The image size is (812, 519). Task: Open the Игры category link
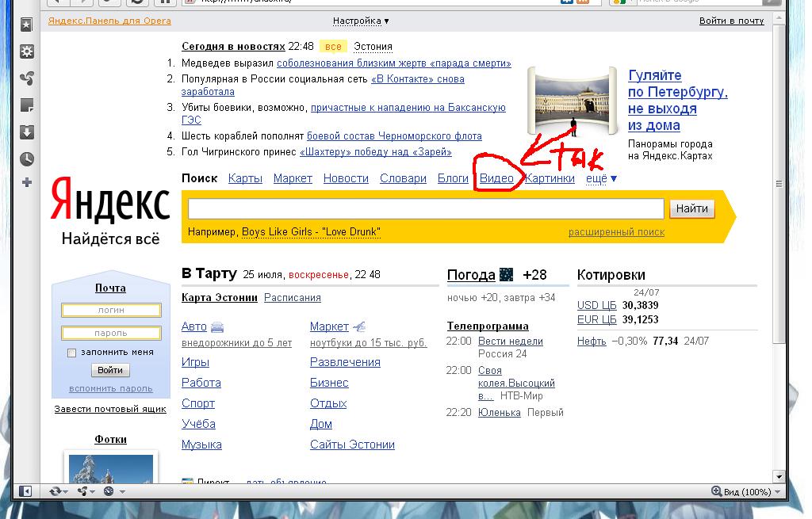tap(195, 362)
